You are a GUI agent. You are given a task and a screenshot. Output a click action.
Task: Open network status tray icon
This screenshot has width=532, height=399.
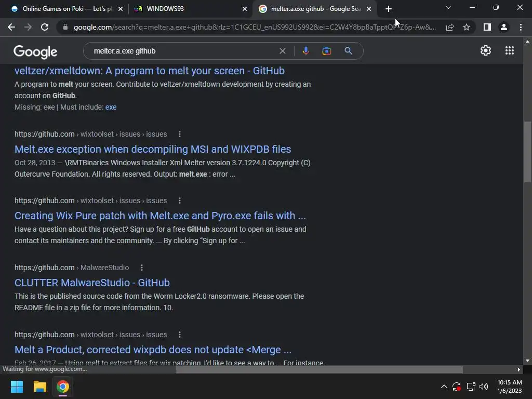coord(471,387)
